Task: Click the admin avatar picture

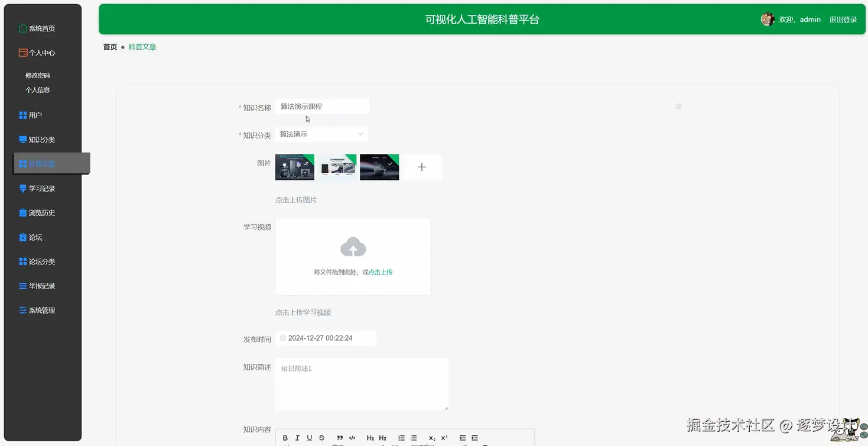Action: click(x=768, y=20)
